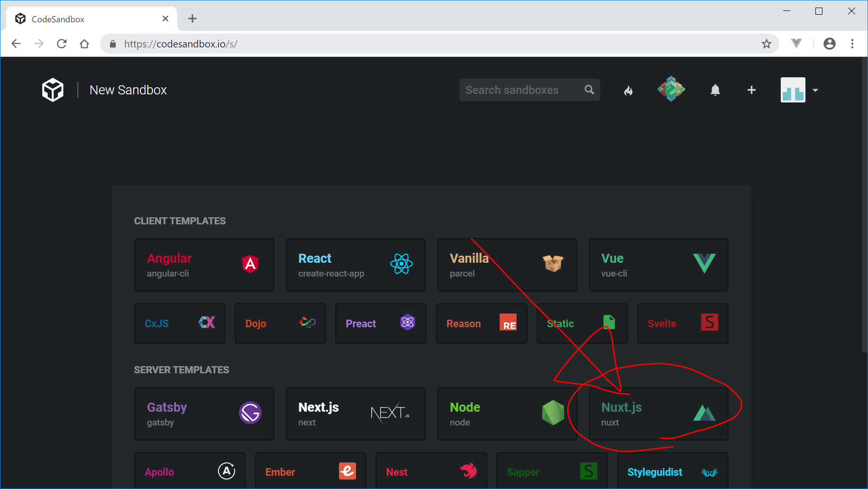Click the search magnifier icon
The width and height of the screenshot is (868, 489).
pyautogui.click(x=589, y=90)
